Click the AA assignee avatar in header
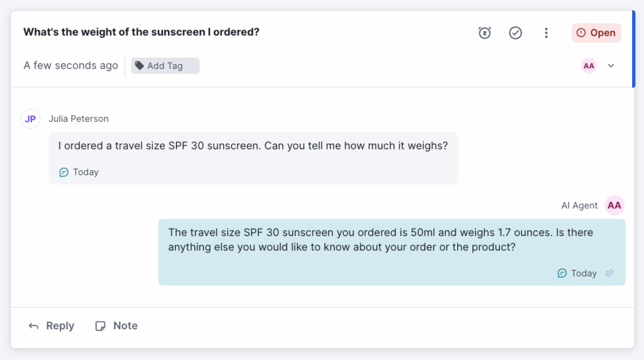This screenshot has height=360, width=644. [x=589, y=66]
